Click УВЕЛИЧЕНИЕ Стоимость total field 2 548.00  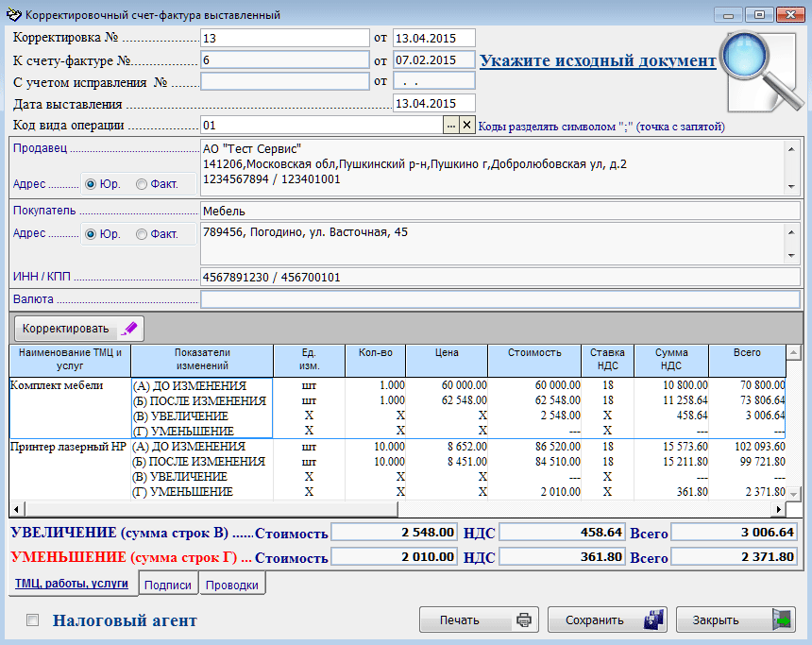[394, 532]
